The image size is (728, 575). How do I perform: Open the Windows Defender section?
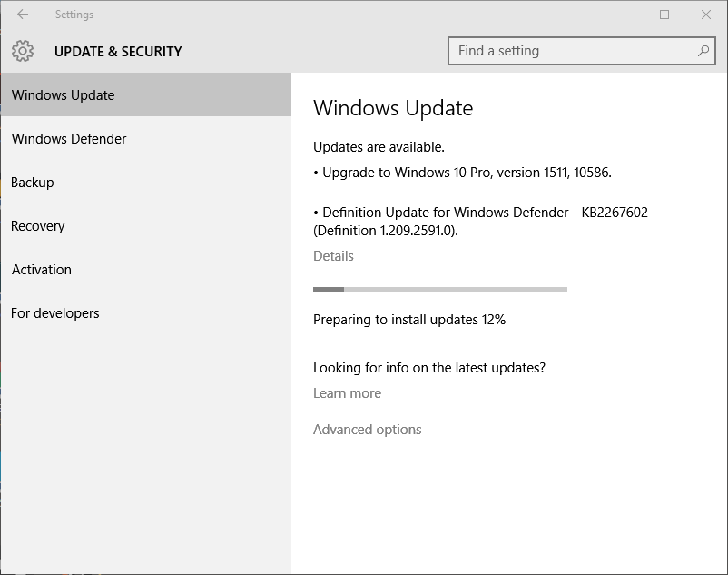(x=146, y=138)
